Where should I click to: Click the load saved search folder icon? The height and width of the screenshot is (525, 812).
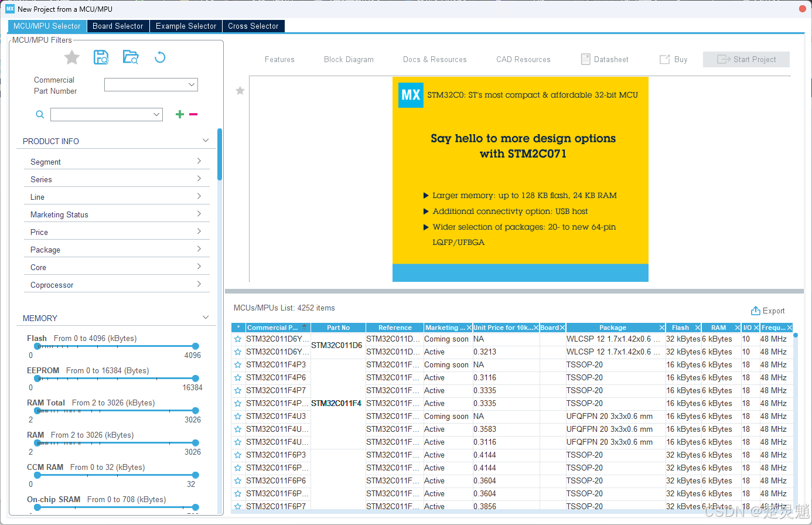click(131, 57)
